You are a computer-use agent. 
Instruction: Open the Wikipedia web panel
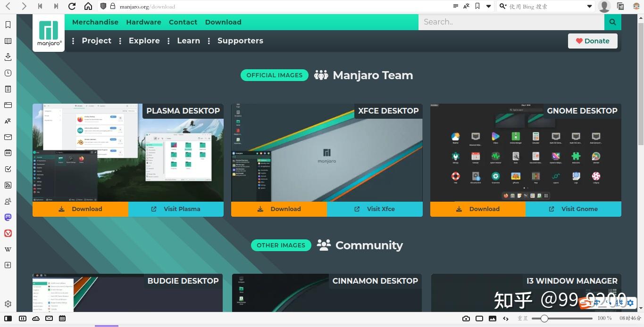click(8, 249)
